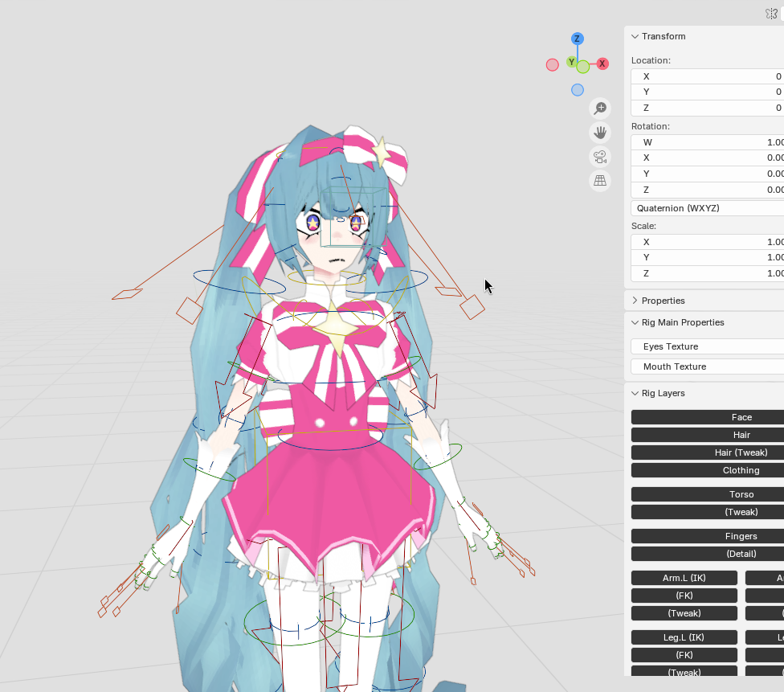Collapse the Rig Main Properties panel
The image size is (784, 692).
tap(635, 322)
